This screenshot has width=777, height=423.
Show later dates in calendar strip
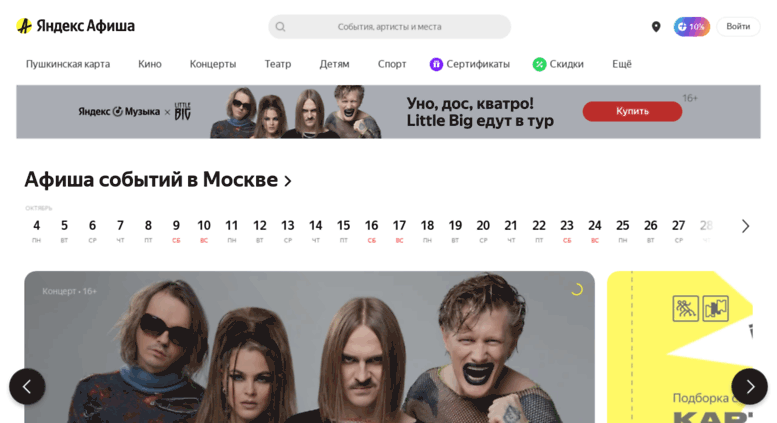click(745, 226)
